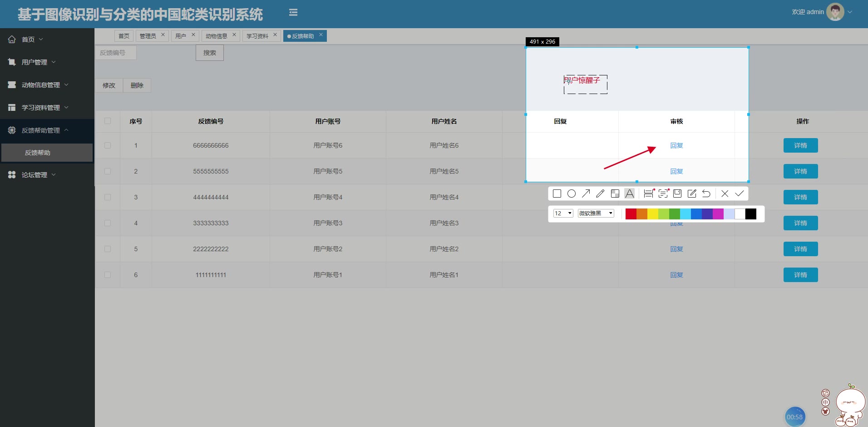868x427 pixels.
Task: Toggle the sidebar with the hamburger icon
Action: tap(293, 13)
